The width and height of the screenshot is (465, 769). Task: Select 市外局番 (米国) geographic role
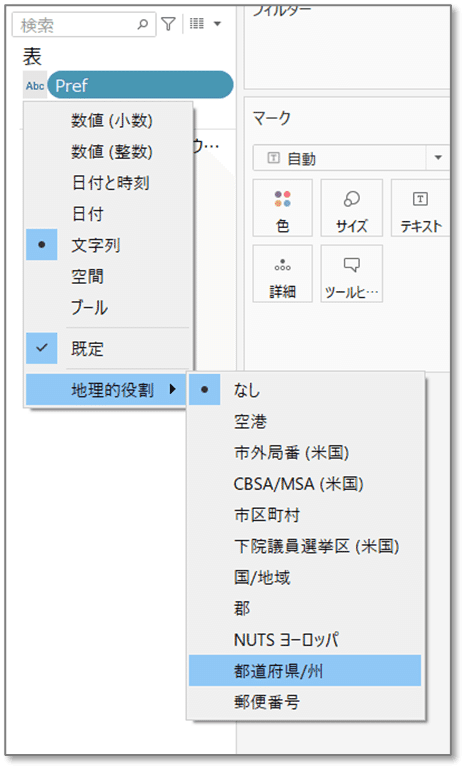(x=305, y=452)
